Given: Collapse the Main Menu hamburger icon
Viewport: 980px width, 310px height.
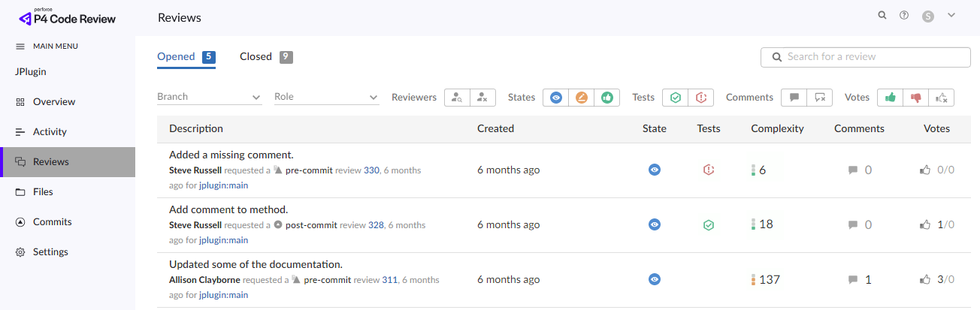Looking at the screenshot, I should (20, 47).
